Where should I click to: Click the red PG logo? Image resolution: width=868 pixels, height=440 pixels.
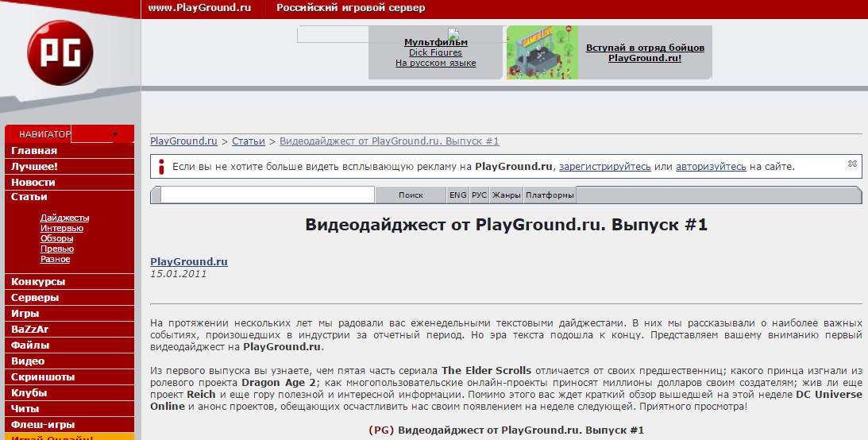pyautogui.click(x=60, y=53)
